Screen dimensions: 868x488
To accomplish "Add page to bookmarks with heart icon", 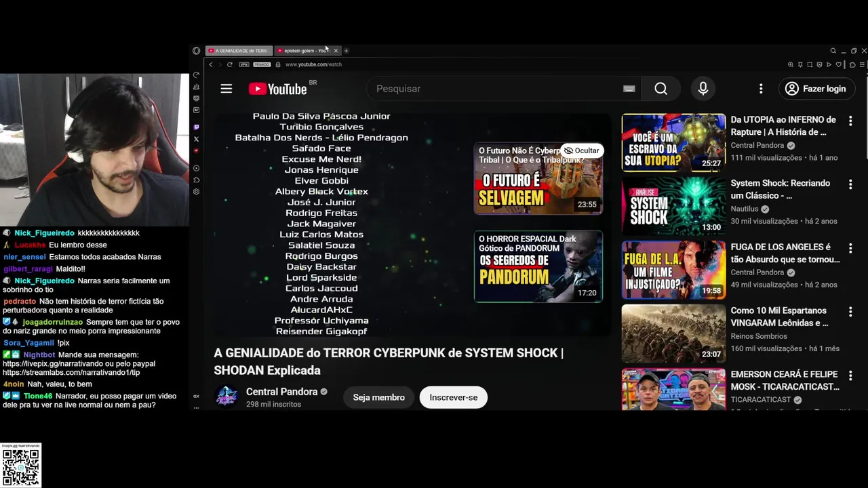I will pyautogui.click(x=839, y=64).
